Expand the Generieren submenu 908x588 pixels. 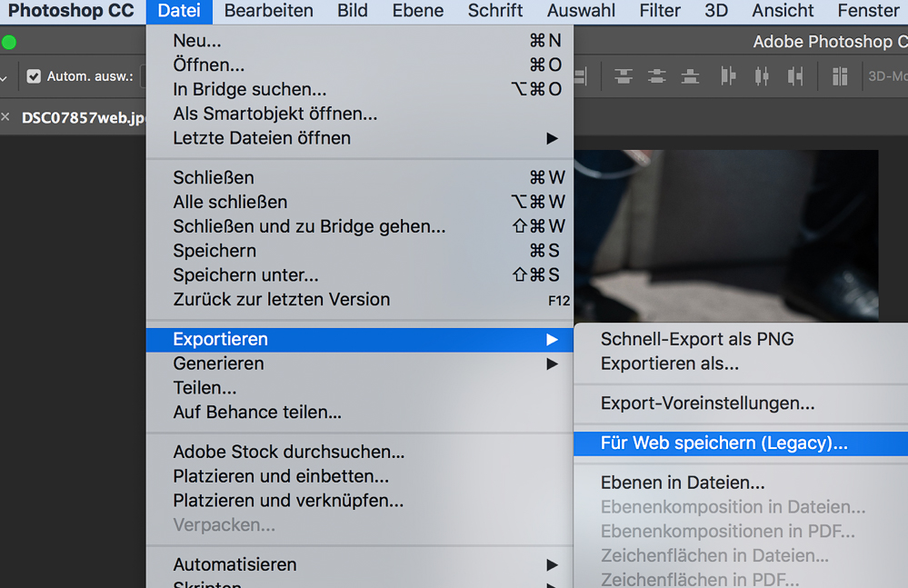360,364
